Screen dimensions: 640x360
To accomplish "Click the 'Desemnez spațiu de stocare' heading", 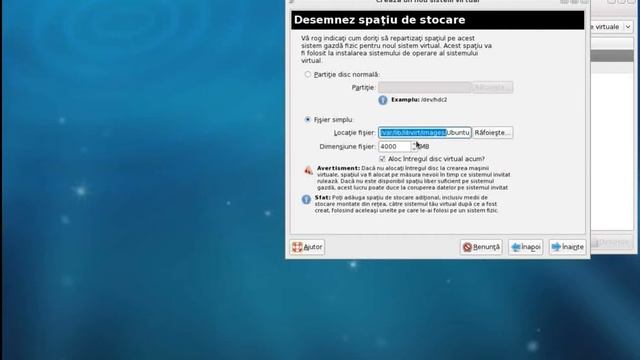I will coord(380,20).
